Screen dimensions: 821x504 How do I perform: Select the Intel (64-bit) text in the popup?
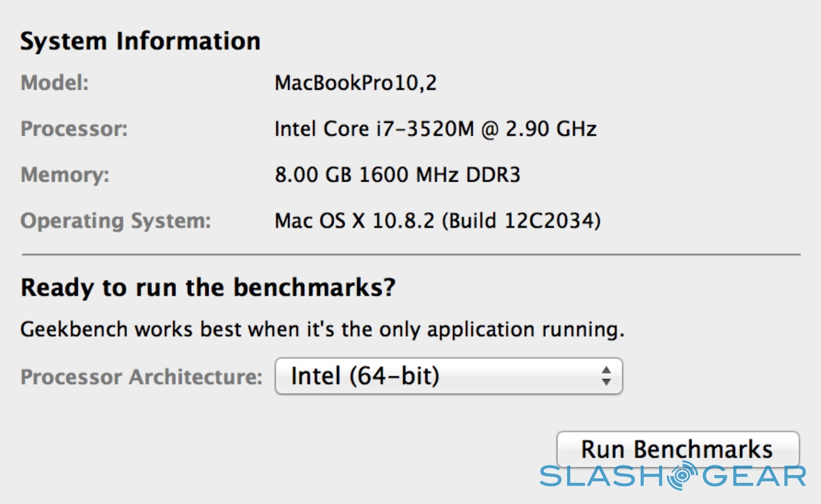tap(365, 376)
